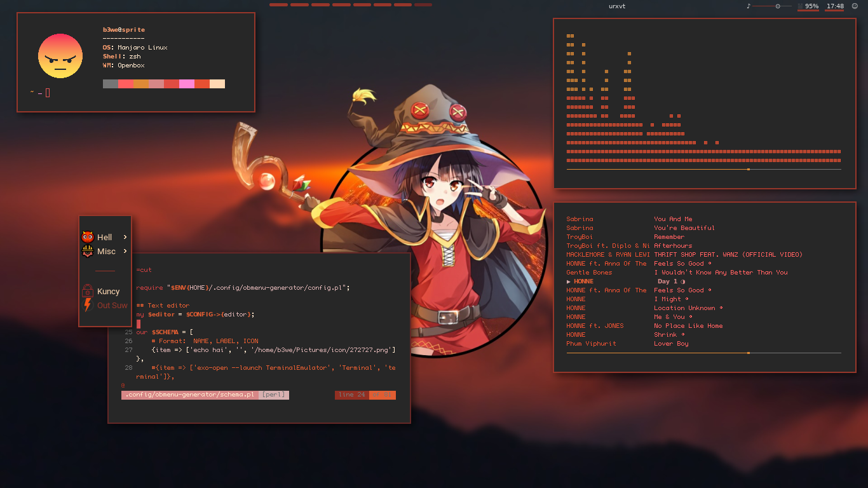Select the 'THRIFT SHOP FEAT. WANZ' row

[703, 255]
